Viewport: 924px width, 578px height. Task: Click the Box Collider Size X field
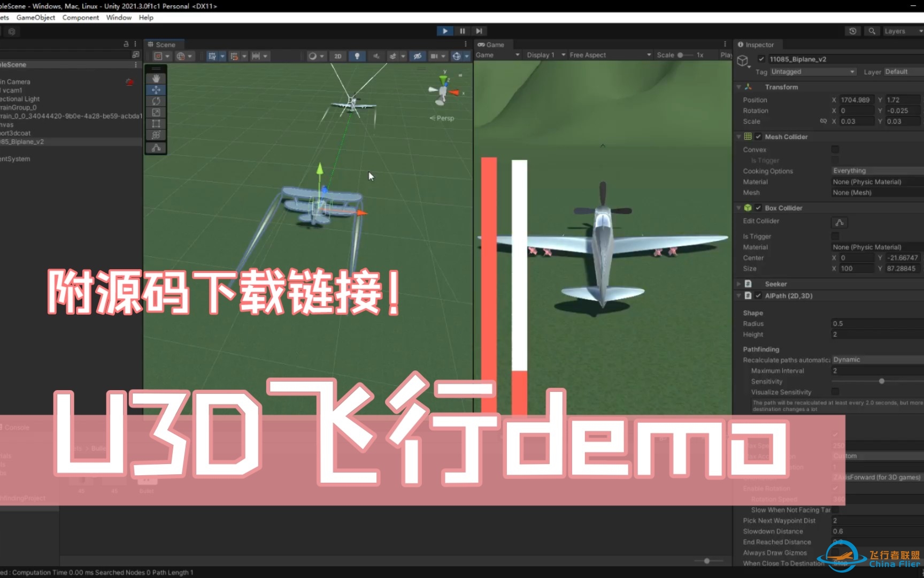(857, 269)
